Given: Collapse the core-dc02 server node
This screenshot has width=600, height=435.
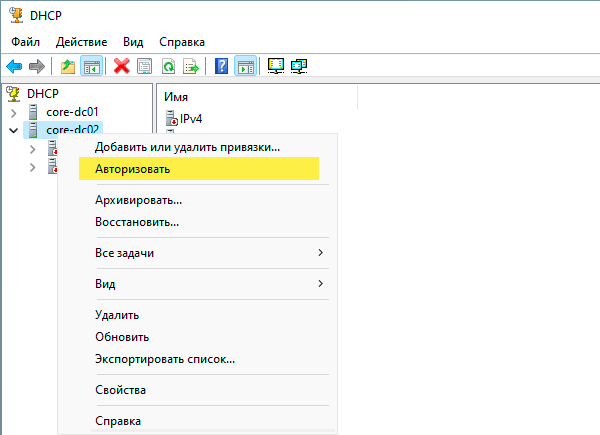Looking at the screenshot, I should coord(13,130).
